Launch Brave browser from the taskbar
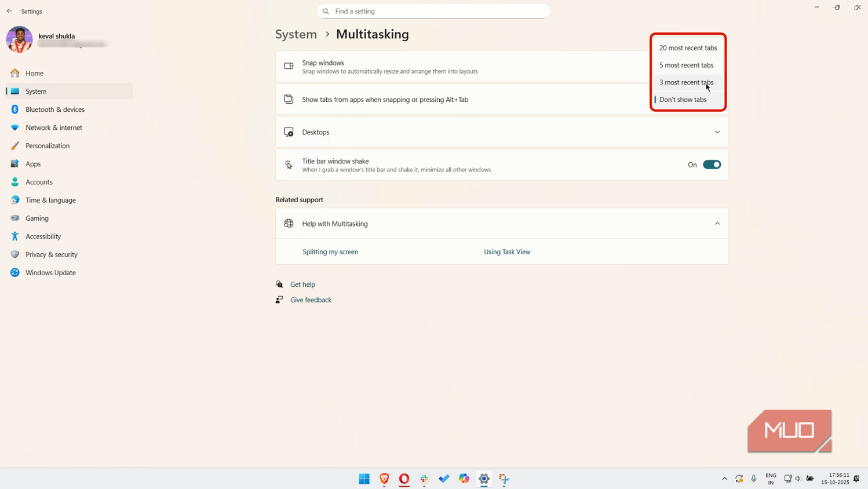This screenshot has height=489, width=868. click(384, 479)
